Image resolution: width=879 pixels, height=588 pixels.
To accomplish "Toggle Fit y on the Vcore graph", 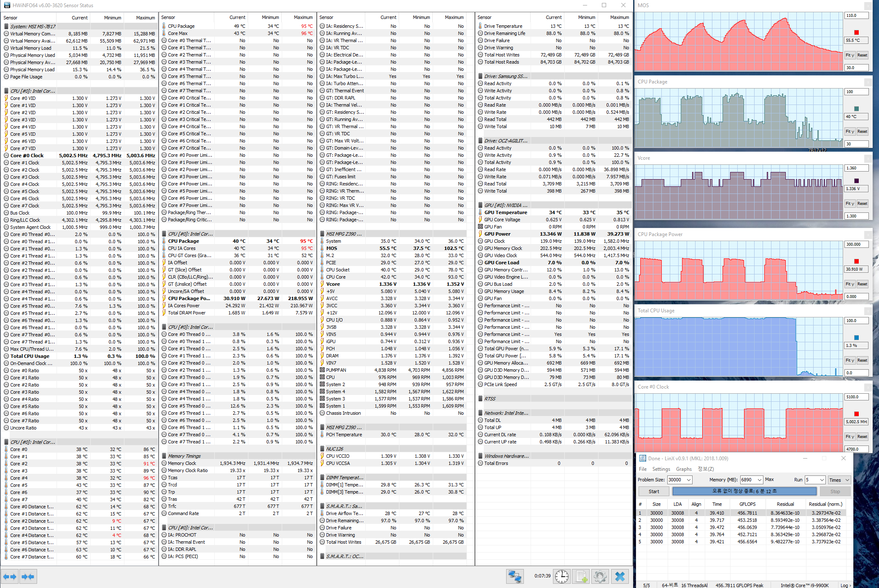I will click(849, 204).
